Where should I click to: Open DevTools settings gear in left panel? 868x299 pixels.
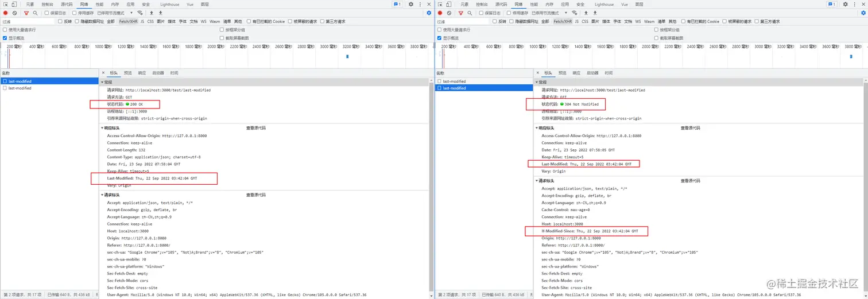(411, 4)
